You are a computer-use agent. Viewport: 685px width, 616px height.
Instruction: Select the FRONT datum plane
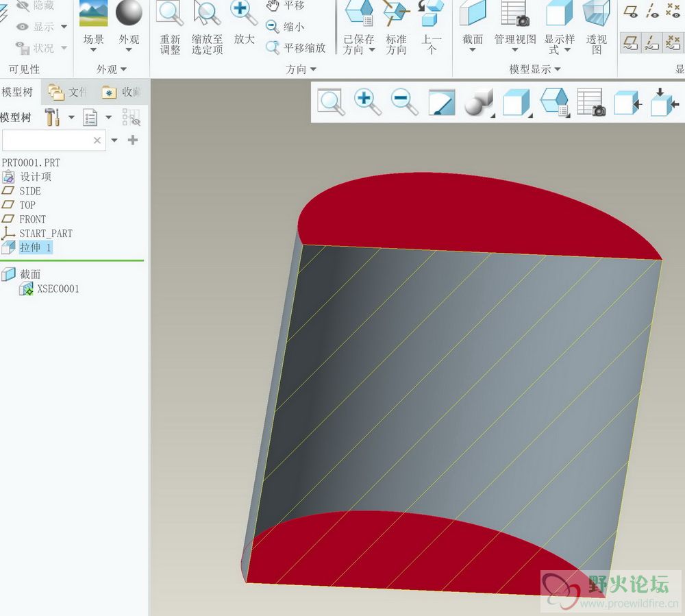(24, 219)
